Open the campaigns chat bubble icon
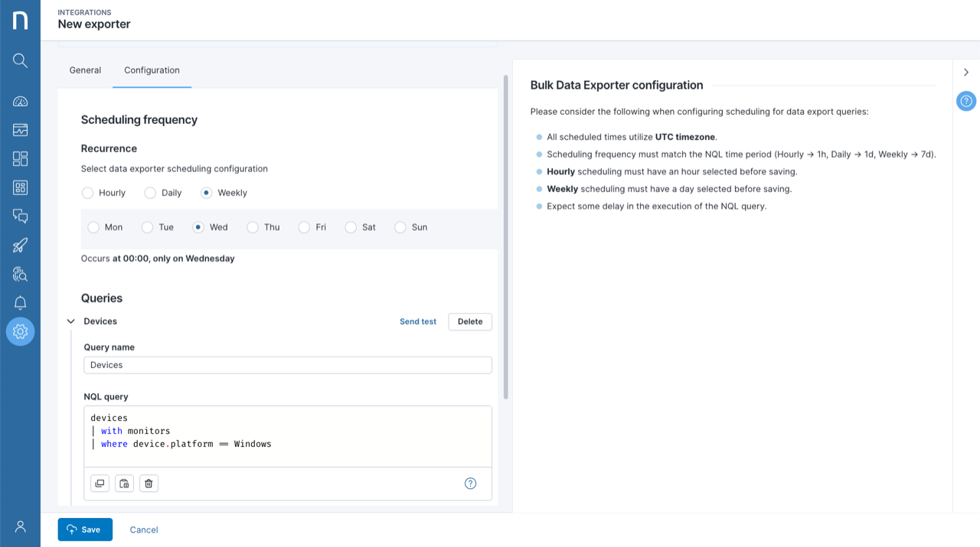This screenshot has height=547, width=980. pos(19,216)
